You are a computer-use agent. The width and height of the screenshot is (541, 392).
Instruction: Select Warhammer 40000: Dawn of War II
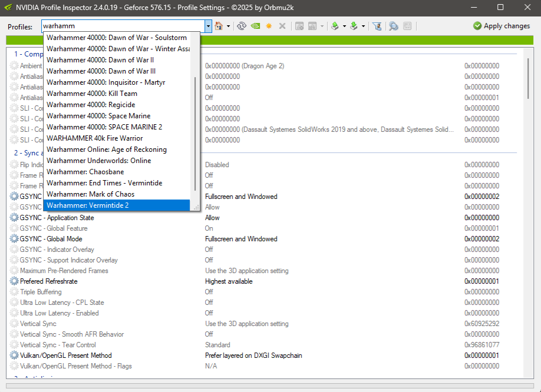tap(117, 60)
